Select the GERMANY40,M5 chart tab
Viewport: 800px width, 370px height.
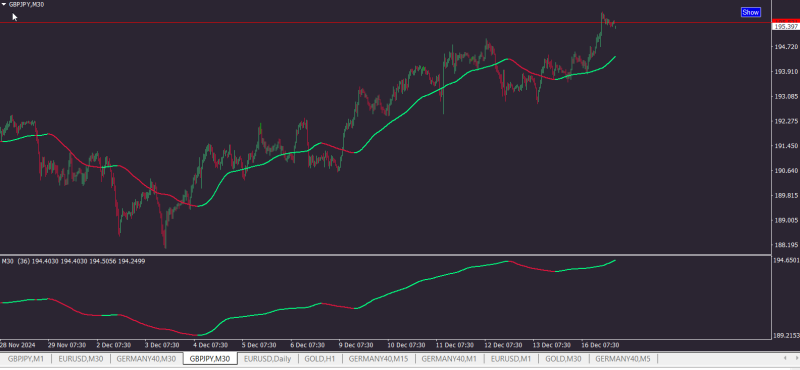(x=623, y=359)
